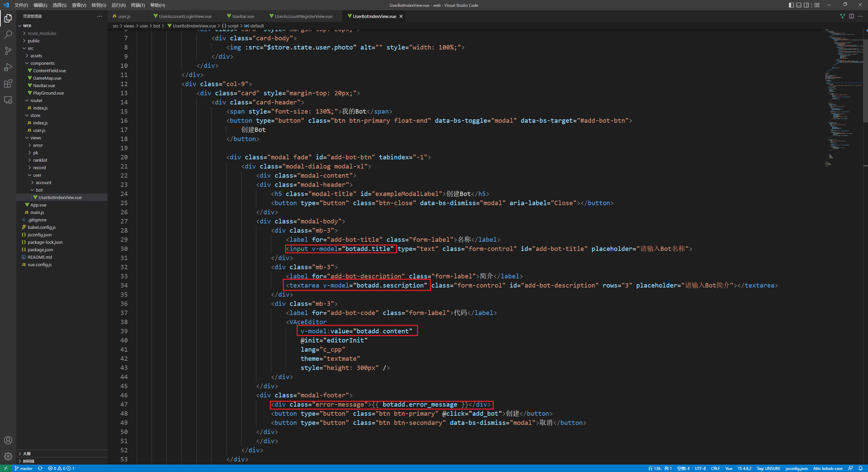Click the minimap code overview
Viewport: 868px width, 472px height.
[844, 98]
